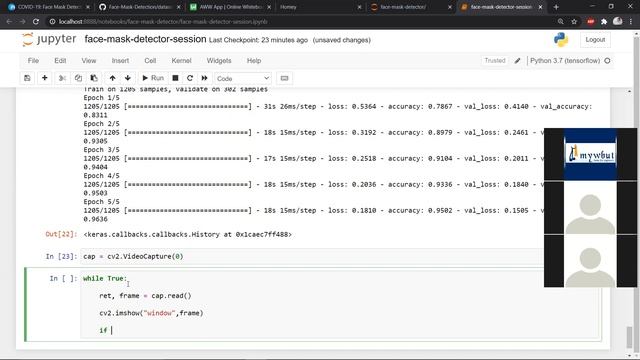This screenshot has height=360, width=640.
Task: Click the Last Checkpoint: 23 minutes ago text
Action: click(258, 40)
